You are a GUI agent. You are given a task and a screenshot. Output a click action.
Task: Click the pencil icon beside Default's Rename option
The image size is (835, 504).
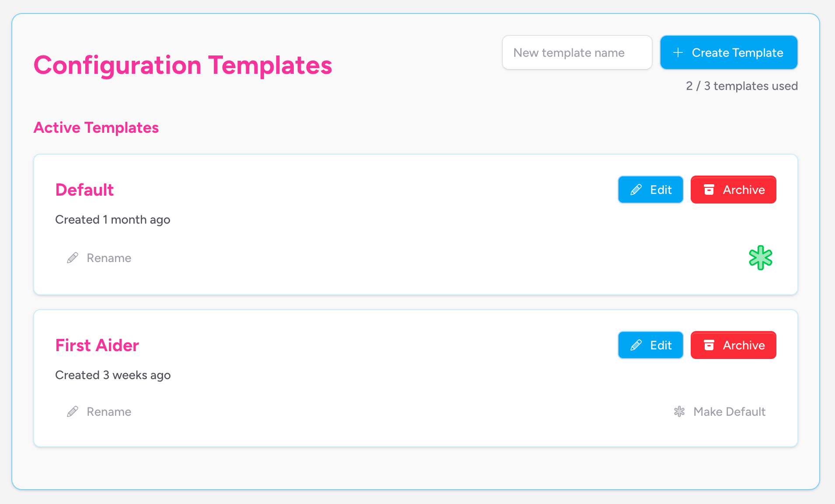point(73,258)
